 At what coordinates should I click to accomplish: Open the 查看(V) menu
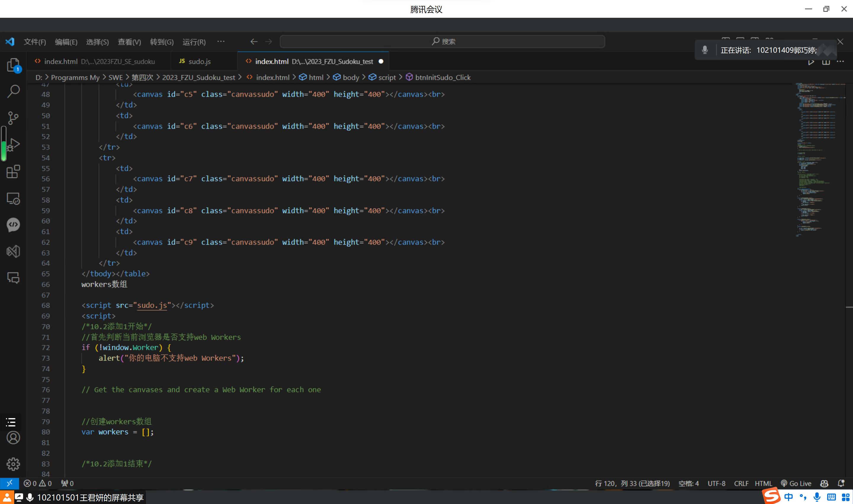point(129,42)
